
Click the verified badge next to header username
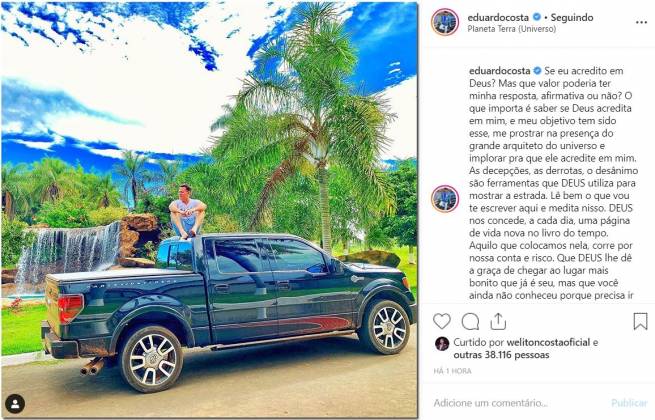(537, 17)
